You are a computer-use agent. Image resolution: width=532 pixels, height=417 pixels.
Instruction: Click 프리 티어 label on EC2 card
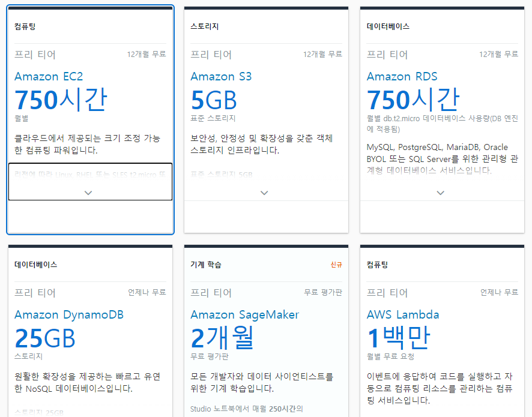(x=35, y=55)
